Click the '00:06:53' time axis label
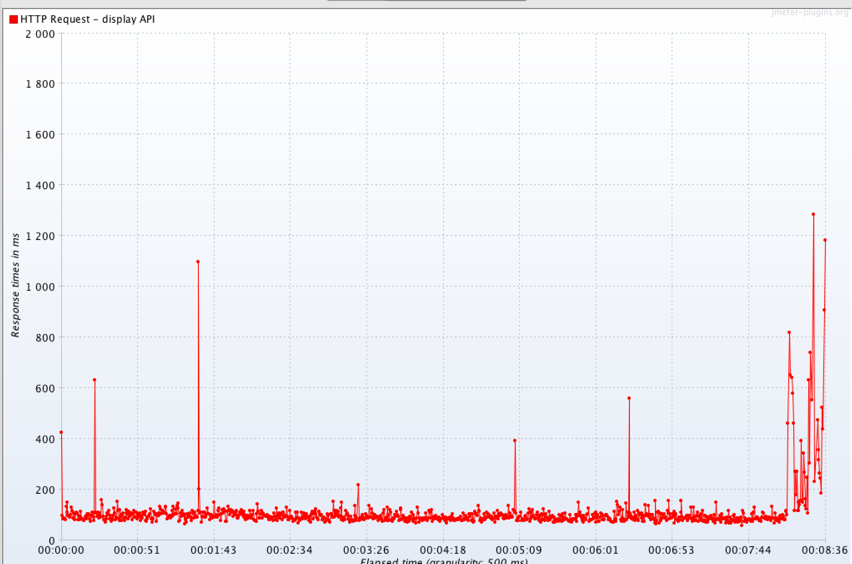Screen dimensions: 852x564 click(x=672, y=550)
